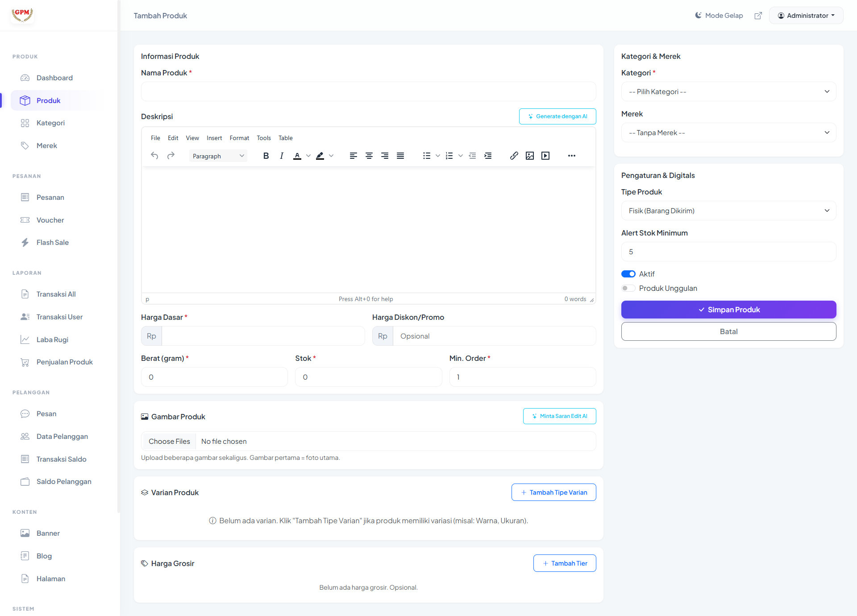
Task: Click the insert link icon
Action: (x=514, y=156)
